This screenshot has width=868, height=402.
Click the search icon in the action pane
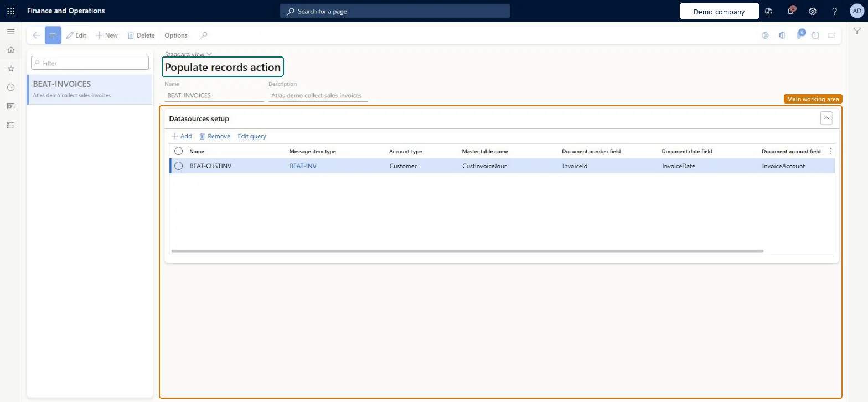(204, 35)
